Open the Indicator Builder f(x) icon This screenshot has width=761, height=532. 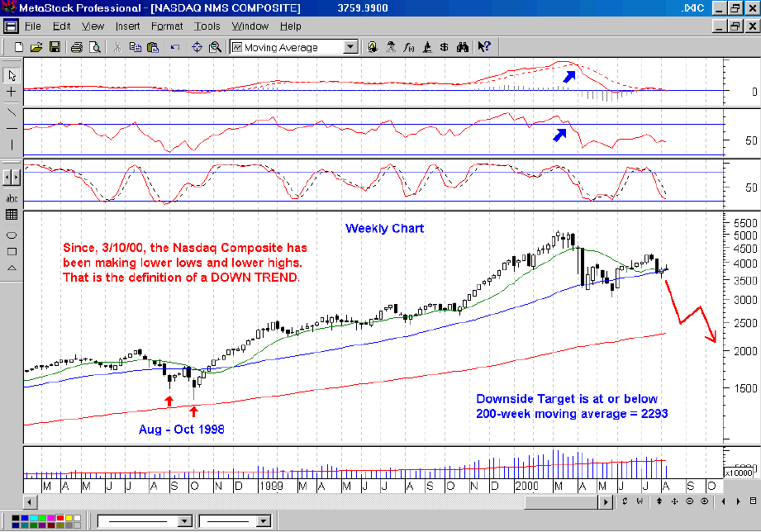coord(409,47)
